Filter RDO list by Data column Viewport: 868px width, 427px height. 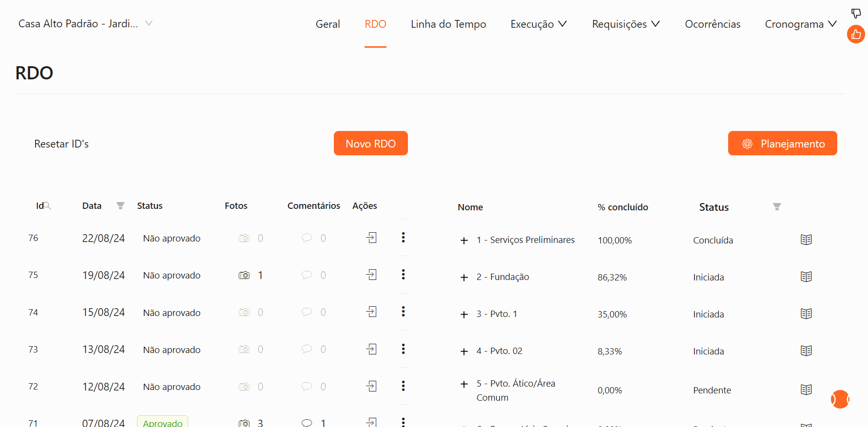[x=120, y=206]
